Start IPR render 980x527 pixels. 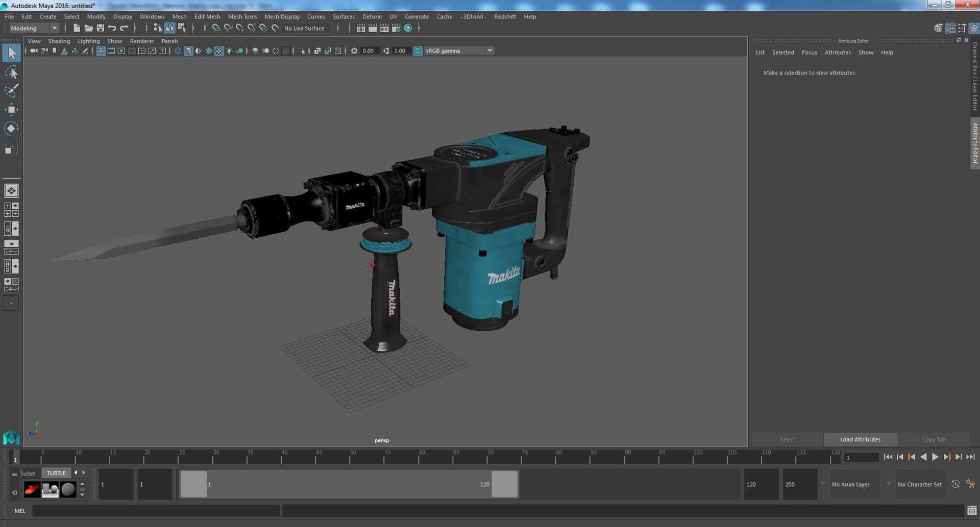point(384,28)
